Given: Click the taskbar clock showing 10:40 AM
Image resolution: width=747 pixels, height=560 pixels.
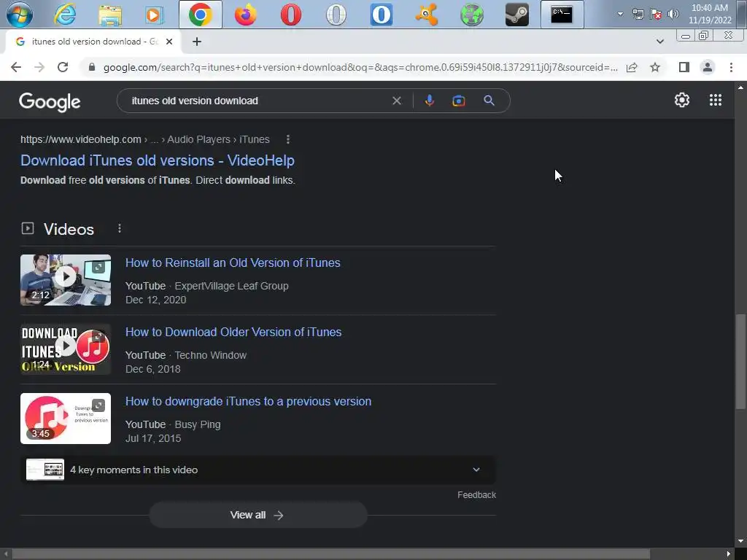Looking at the screenshot, I should [x=710, y=14].
